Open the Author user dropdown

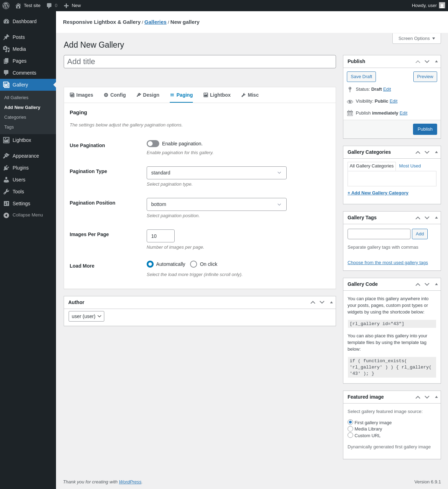click(x=86, y=316)
